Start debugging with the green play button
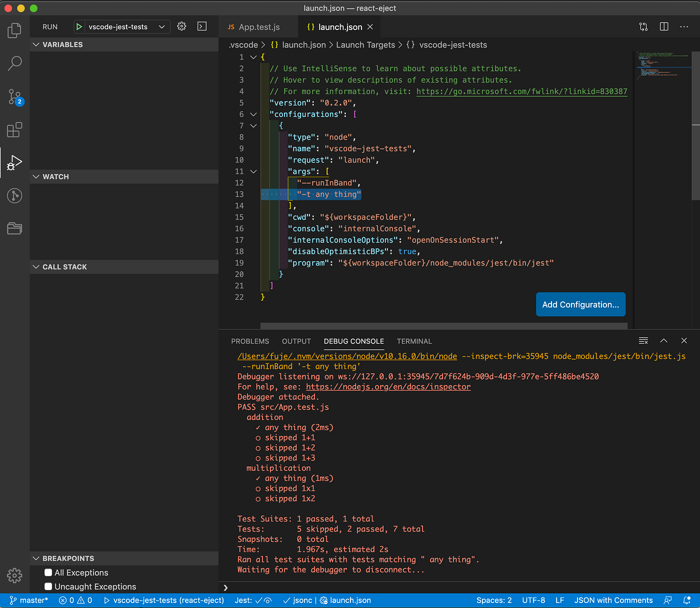Screen dimensions: 700x608 (x=79, y=26)
